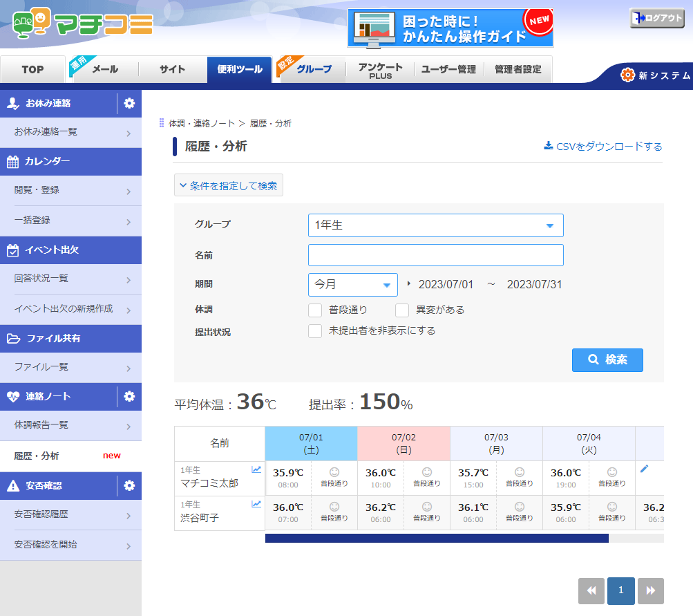The width and height of the screenshot is (693, 616).
Task: Go to the next page arrow
Action: [x=650, y=591]
